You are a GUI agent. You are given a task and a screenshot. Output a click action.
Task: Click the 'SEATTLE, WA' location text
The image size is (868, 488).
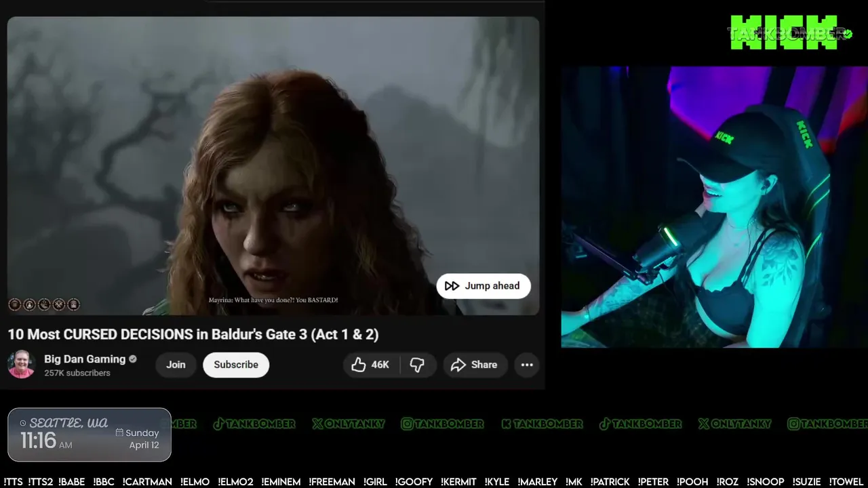(x=68, y=423)
